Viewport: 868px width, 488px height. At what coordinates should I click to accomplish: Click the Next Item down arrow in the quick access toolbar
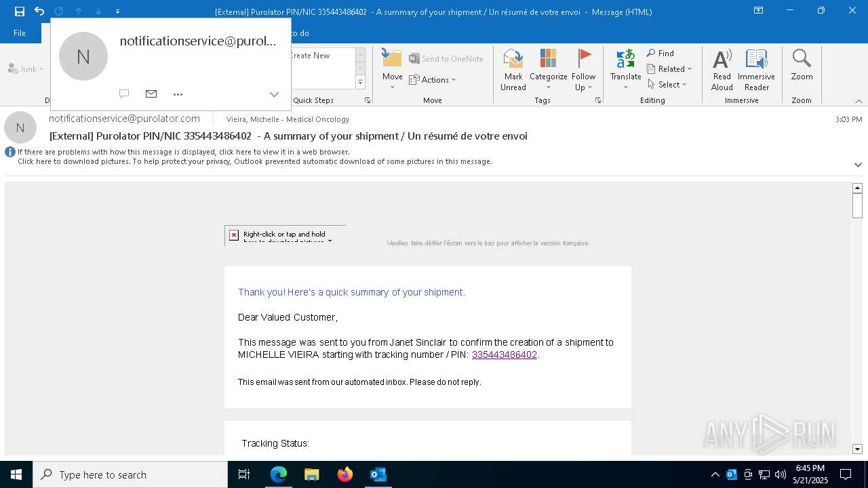pos(98,12)
